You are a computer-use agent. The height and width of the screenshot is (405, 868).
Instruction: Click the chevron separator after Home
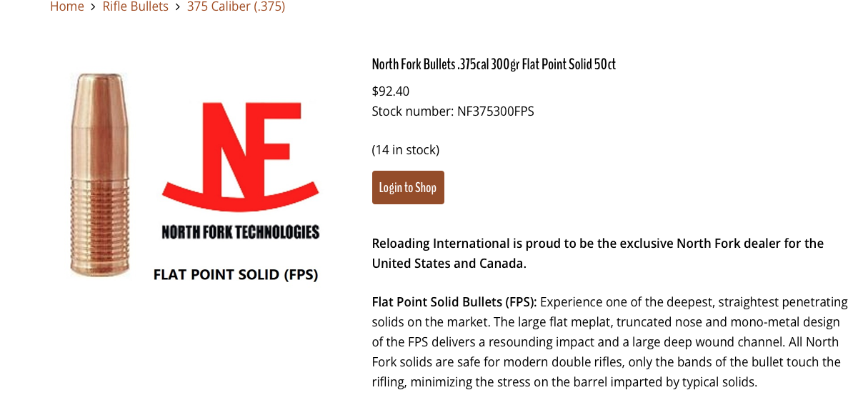(x=93, y=7)
